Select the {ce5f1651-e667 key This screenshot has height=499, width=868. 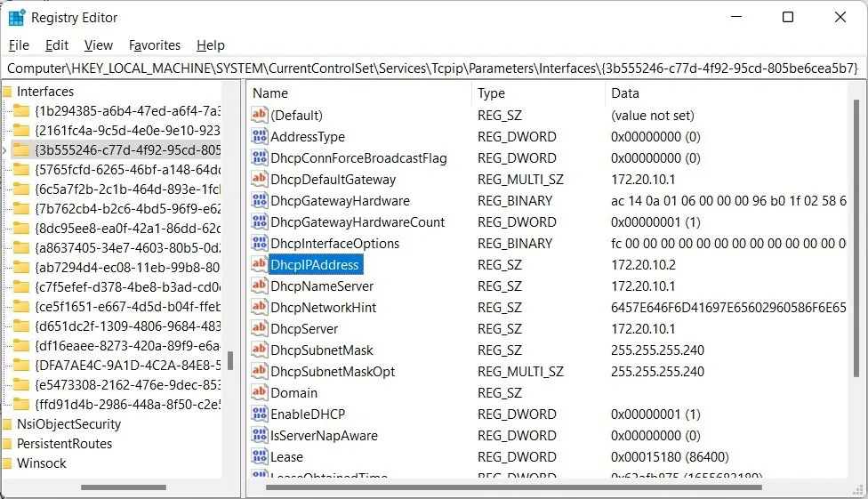[127, 306]
